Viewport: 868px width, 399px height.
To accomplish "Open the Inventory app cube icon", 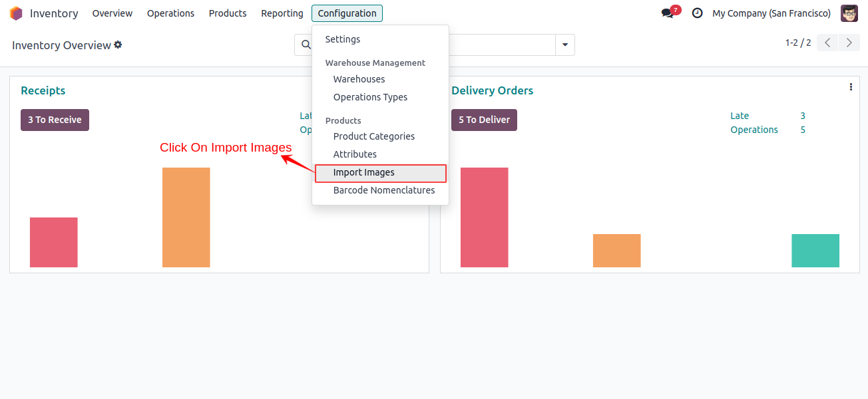I will [15, 13].
